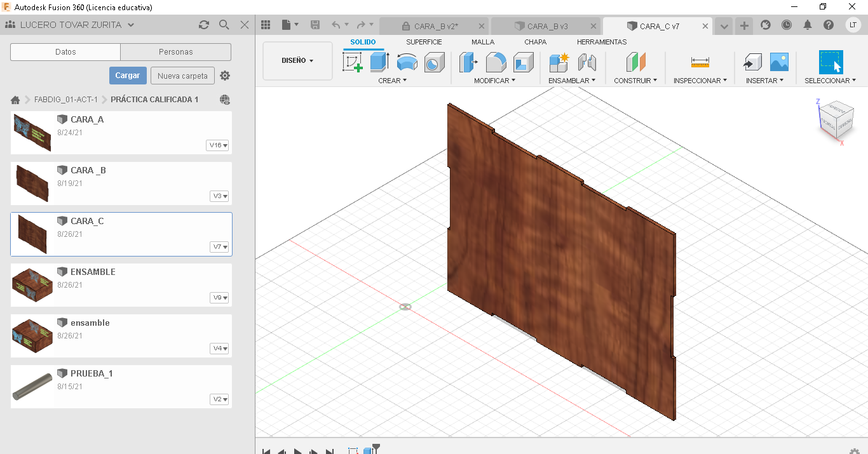Close the CARA_C v7 tab

pos(705,26)
